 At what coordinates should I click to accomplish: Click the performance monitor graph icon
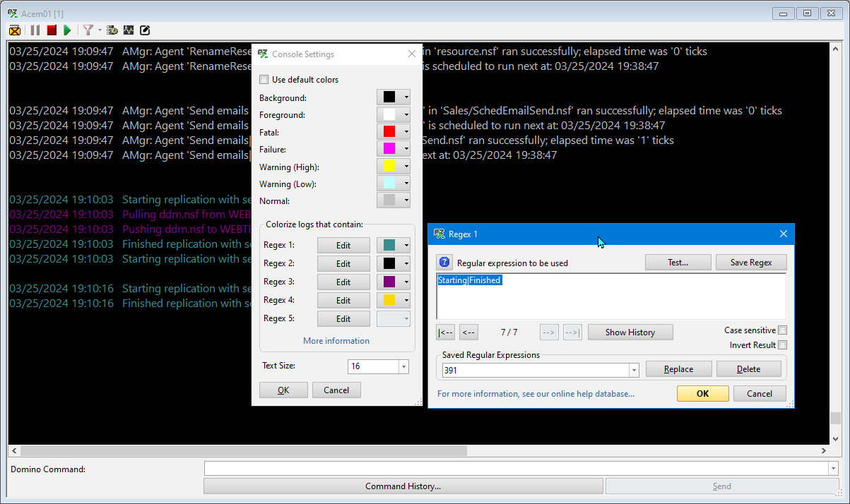click(129, 30)
